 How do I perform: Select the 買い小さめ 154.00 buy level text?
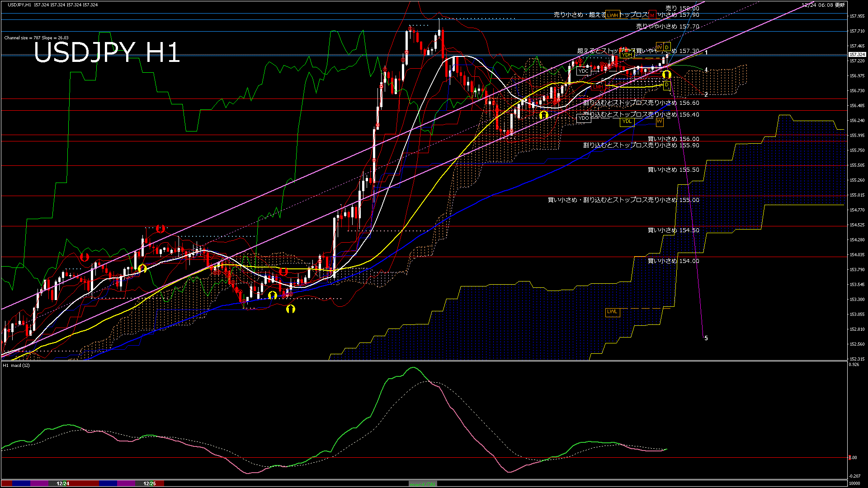point(673,261)
